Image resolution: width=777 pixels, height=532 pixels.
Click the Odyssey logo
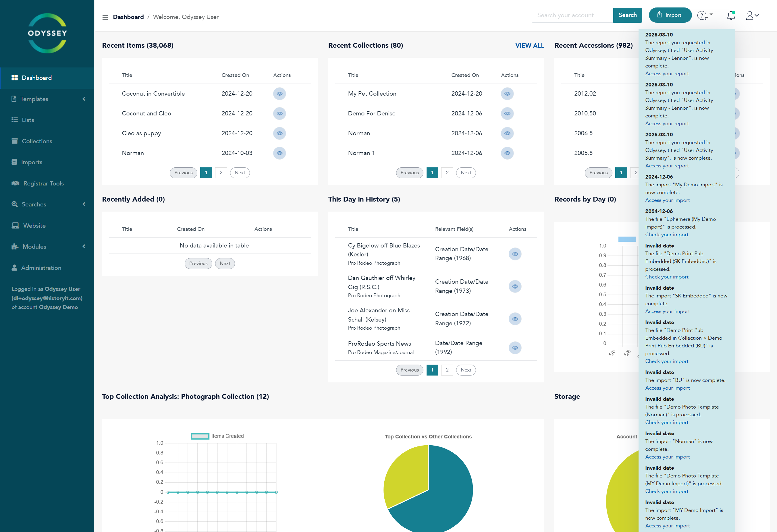tap(47, 33)
